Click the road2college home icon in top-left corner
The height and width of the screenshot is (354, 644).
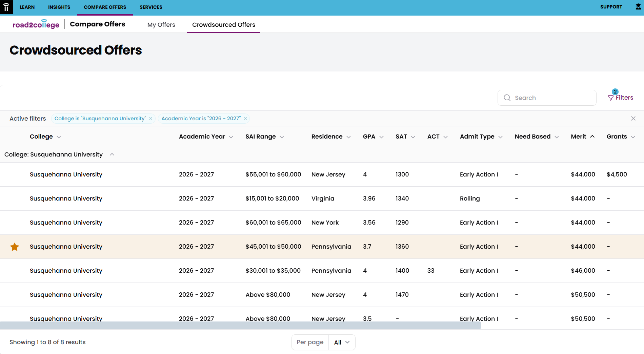pos(6,7)
